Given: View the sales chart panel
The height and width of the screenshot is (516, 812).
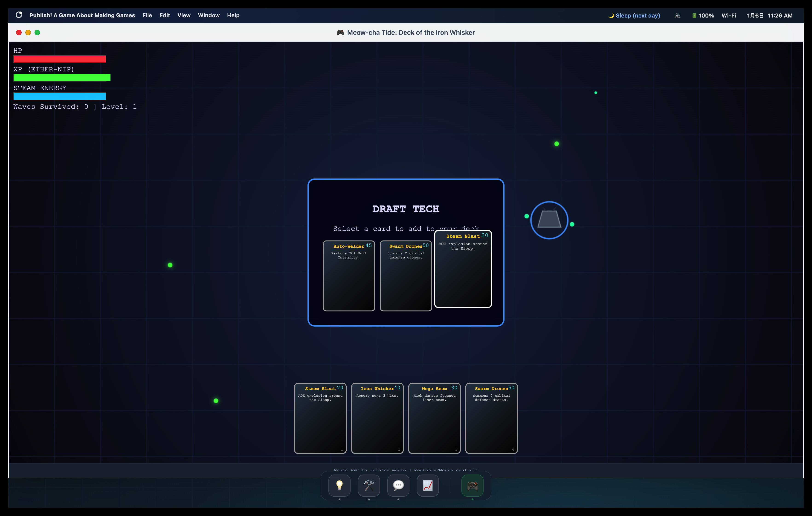Looking at the screenshot, I should (428, 486).
